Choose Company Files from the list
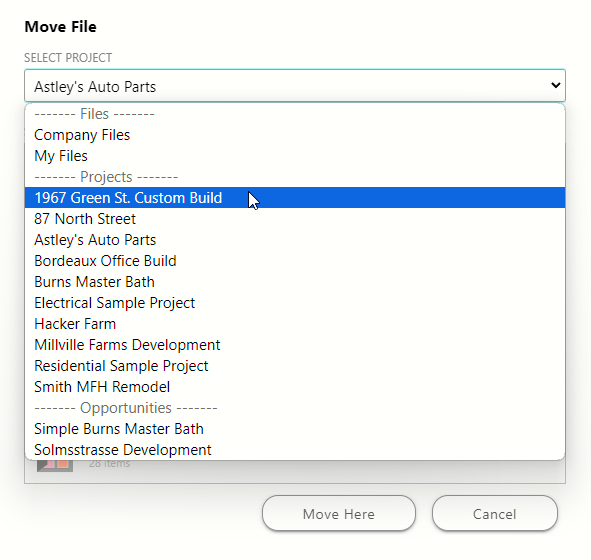The width and height of the screenshot is (591, 560). [x=295, y=135]
